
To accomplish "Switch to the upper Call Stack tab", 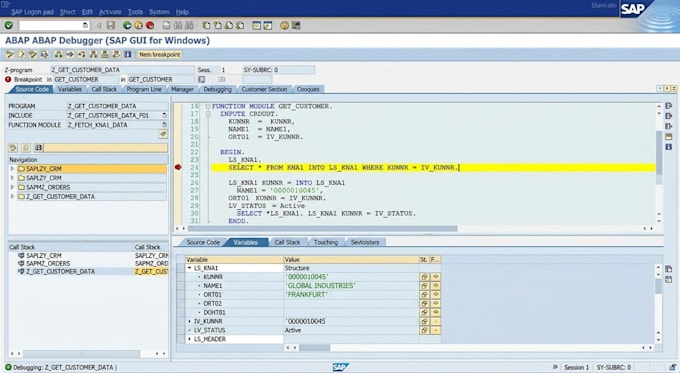I will [x=104, y=89].
